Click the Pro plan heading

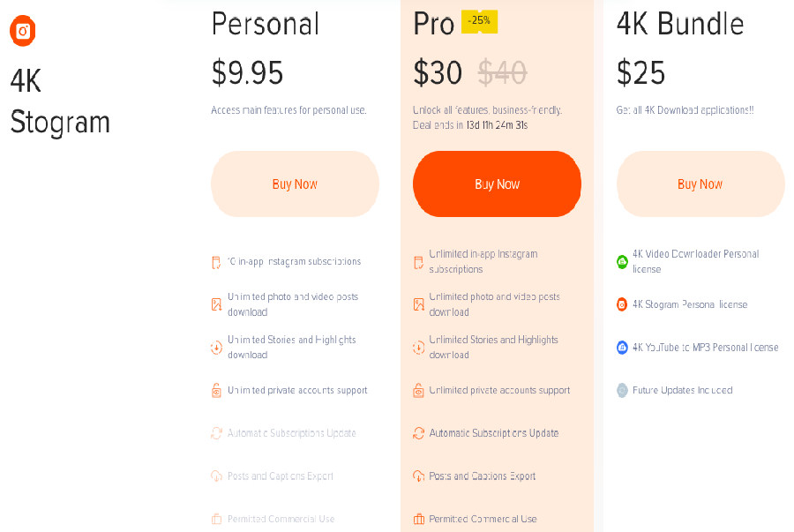pyautogui.click(x=433, y=25)
